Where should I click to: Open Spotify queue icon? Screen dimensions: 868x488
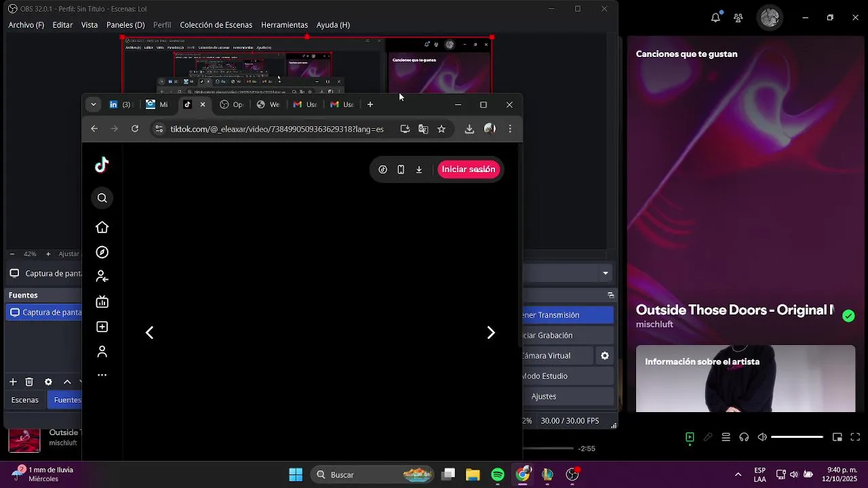[726, 437]
